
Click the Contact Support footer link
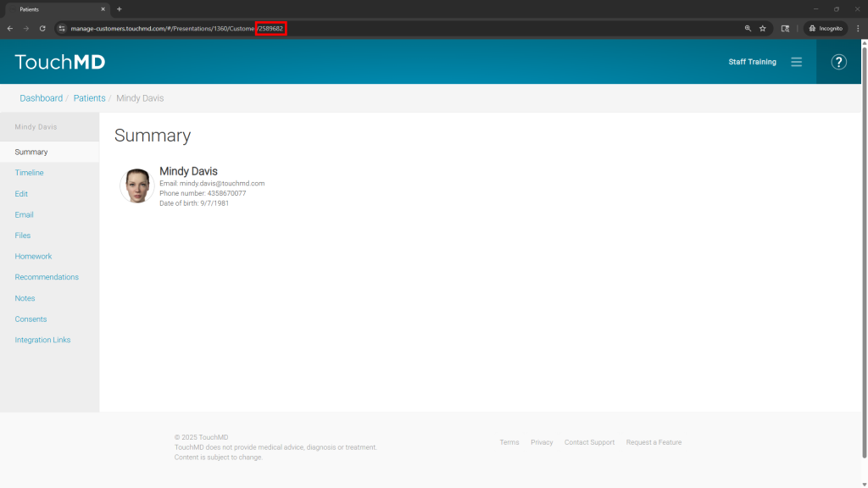(x=589, y=442)
